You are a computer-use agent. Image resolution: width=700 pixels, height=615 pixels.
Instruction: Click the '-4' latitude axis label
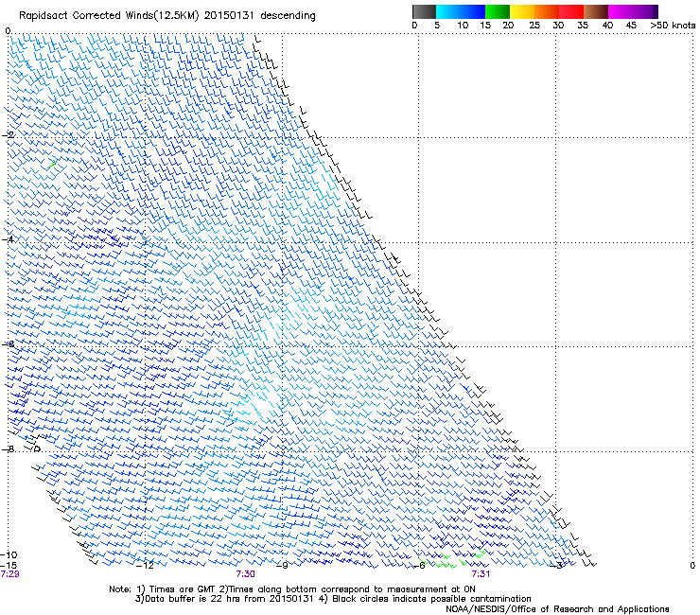click(x=8, y=239)
